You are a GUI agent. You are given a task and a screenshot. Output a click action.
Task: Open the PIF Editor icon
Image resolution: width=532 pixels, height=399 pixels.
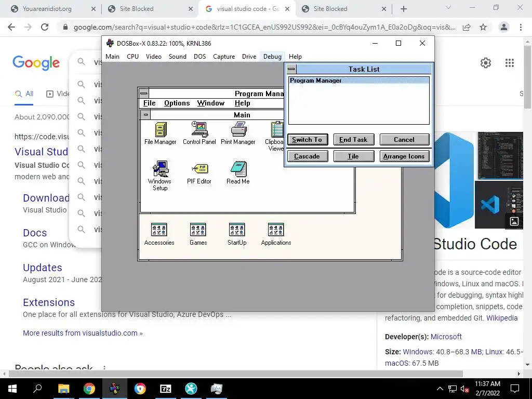(199, 175)
